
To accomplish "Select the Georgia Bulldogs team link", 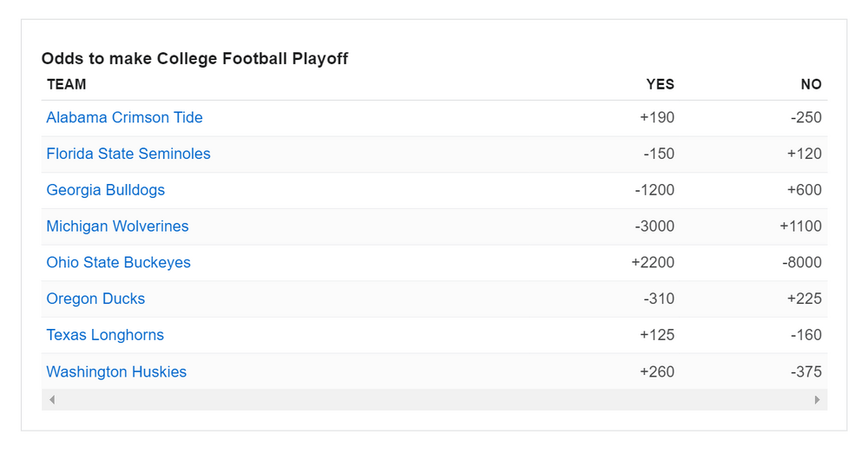I will pyautogui.click(x=105, y=190).
